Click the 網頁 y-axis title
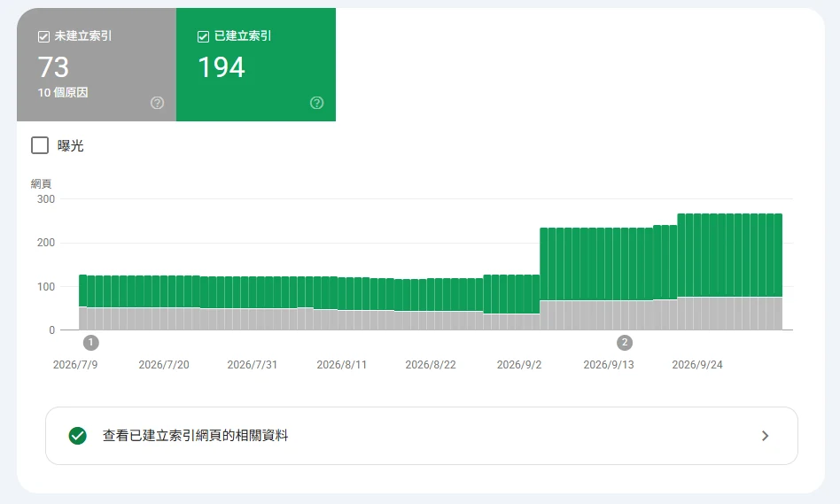Screen dimensions: 840x504 [41, 183]
